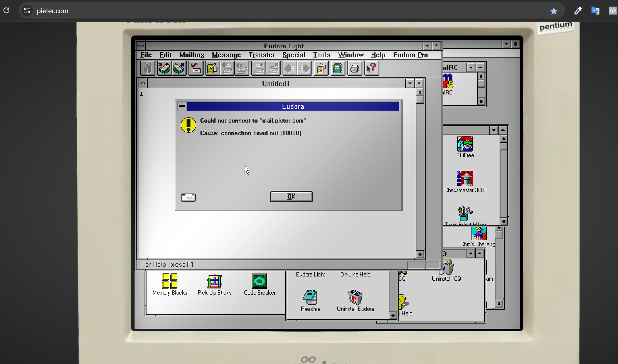Open the Eudora dialog's control menu box

coord(182,106)
